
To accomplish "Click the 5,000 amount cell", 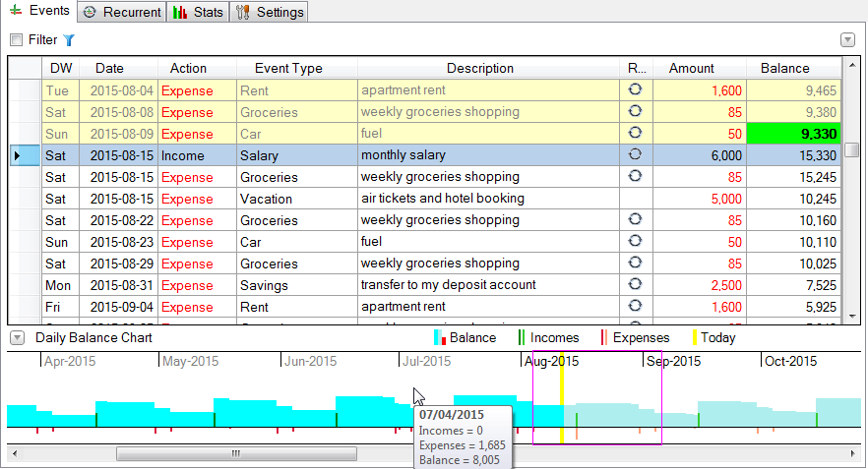I will click(x=699, y=199).
